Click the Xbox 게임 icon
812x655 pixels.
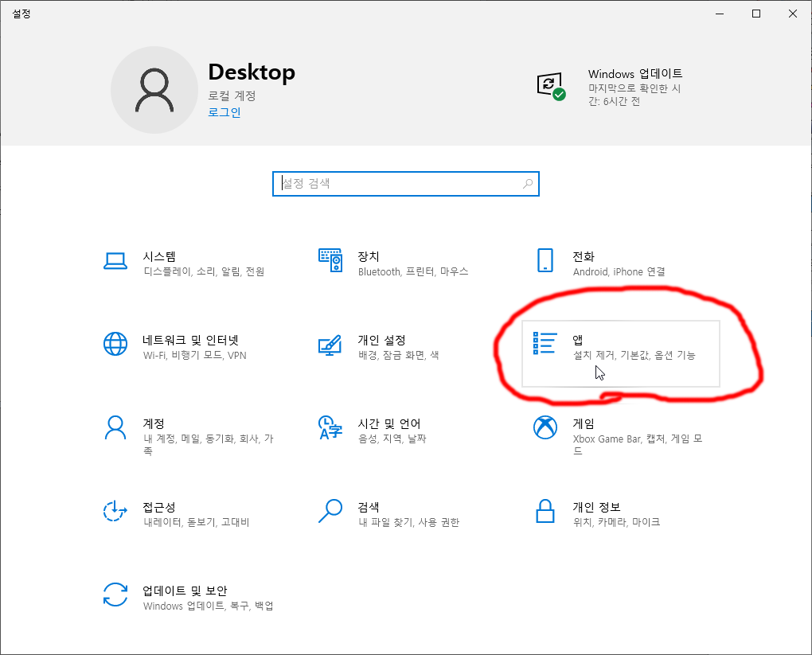pos(545,427)
